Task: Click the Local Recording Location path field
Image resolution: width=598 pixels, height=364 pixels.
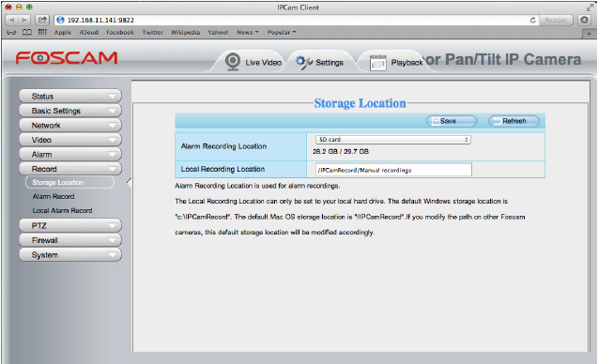Action: (393, 170)
